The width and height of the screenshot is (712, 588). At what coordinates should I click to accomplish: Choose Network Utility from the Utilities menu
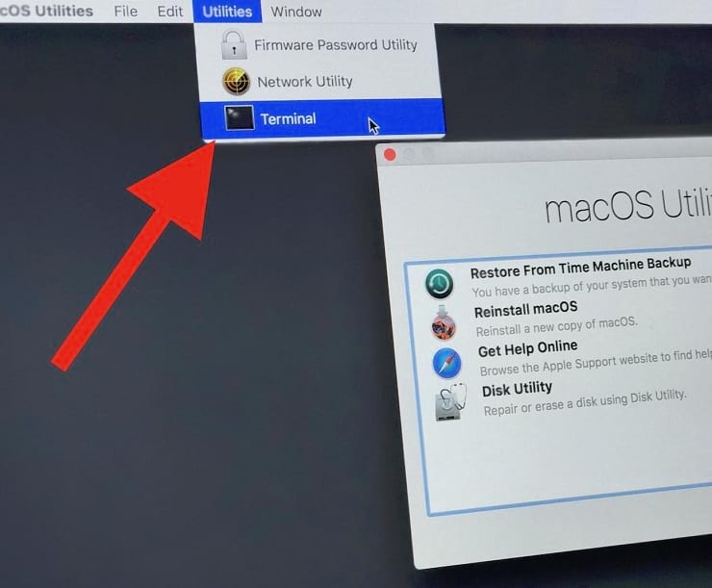(x=320, y=82)
